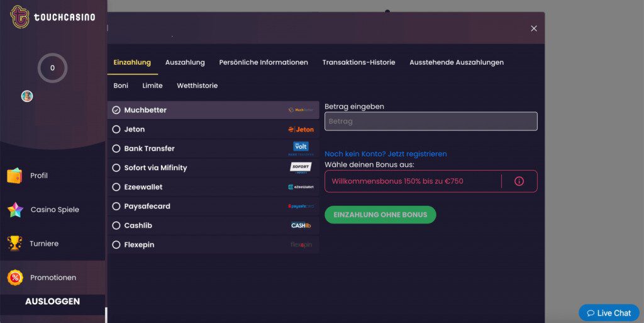Click the Muchbetter payment logo
The image size is (644, 323).
(301, 110)
